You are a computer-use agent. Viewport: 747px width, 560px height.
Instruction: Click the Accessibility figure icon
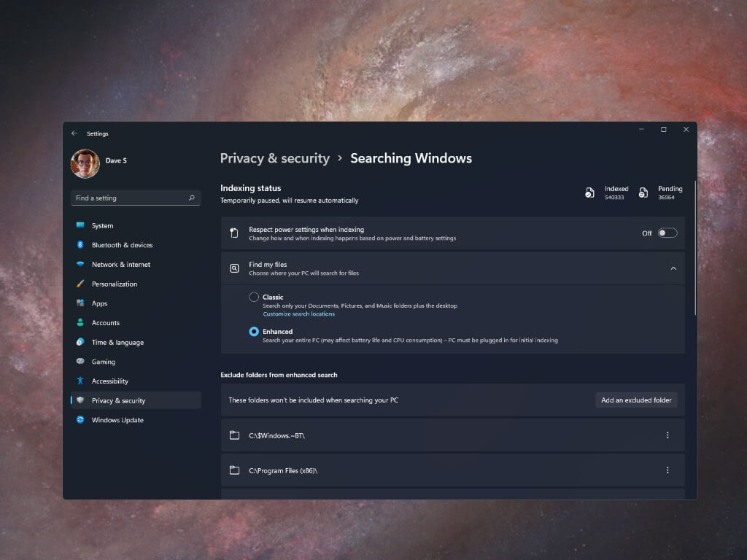coord(80,381)
